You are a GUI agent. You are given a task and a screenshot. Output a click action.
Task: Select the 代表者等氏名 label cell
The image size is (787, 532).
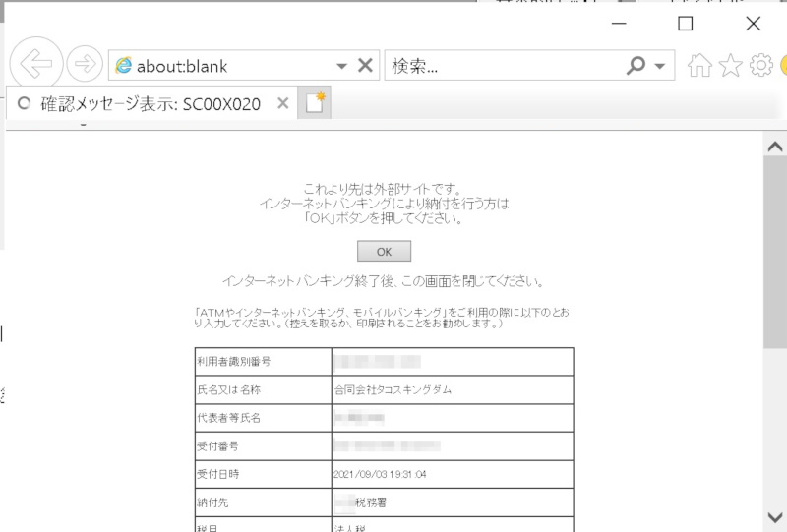pos(263,418)
